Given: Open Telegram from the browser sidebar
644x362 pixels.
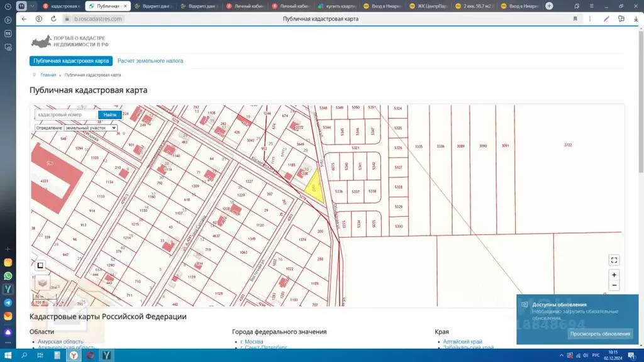Looking at the screenshot, I should (8, 302).
